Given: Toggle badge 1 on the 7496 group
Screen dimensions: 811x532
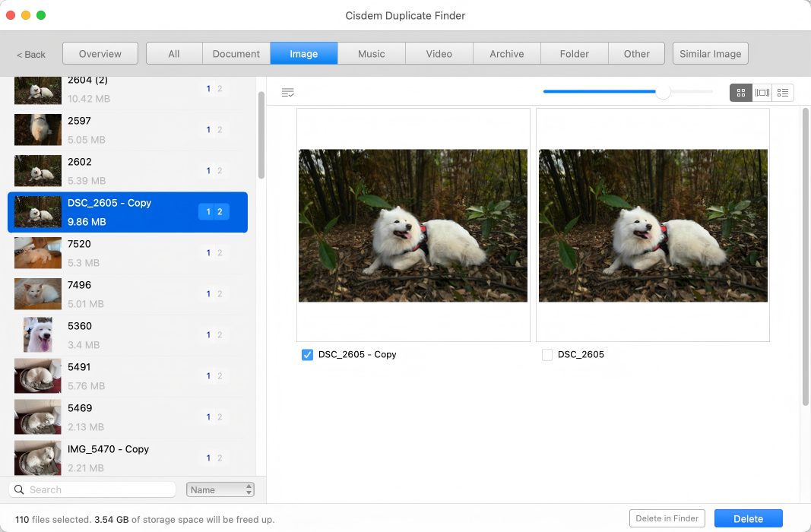Looking at the screenshot, I should (x=208, y=293).
